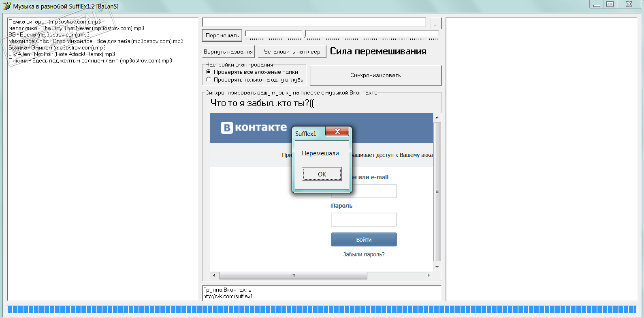Click the horizontal scrollbar thumb in VK panel

point(293,275)
